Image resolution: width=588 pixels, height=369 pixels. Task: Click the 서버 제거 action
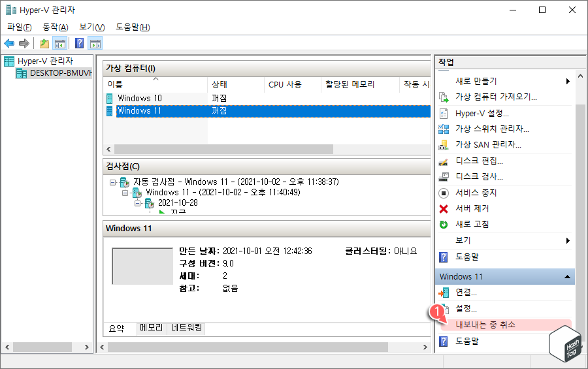(x=472, y=209)
